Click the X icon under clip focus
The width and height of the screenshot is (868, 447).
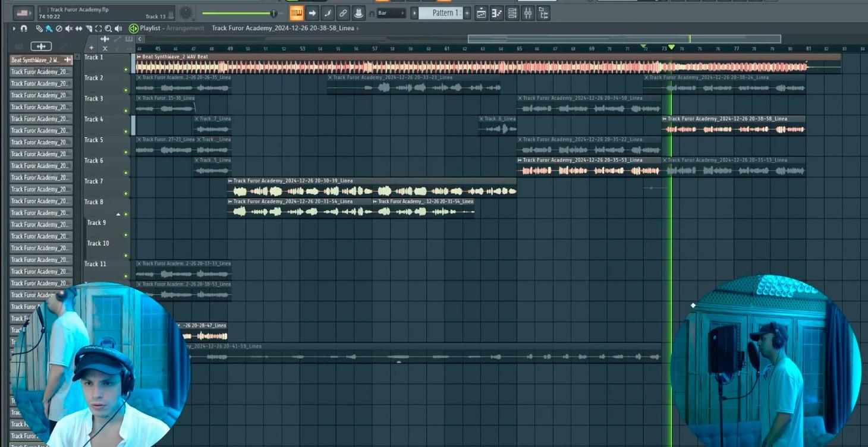105,49
